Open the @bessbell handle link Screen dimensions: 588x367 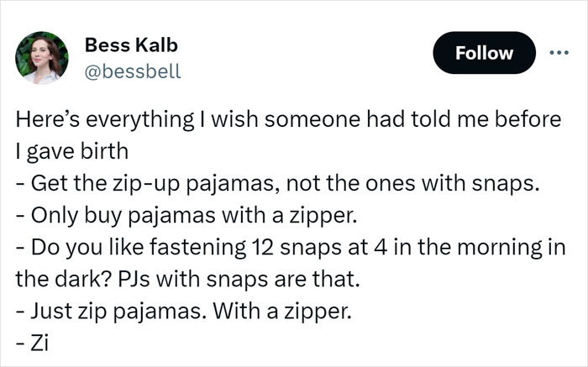[133, 71]
